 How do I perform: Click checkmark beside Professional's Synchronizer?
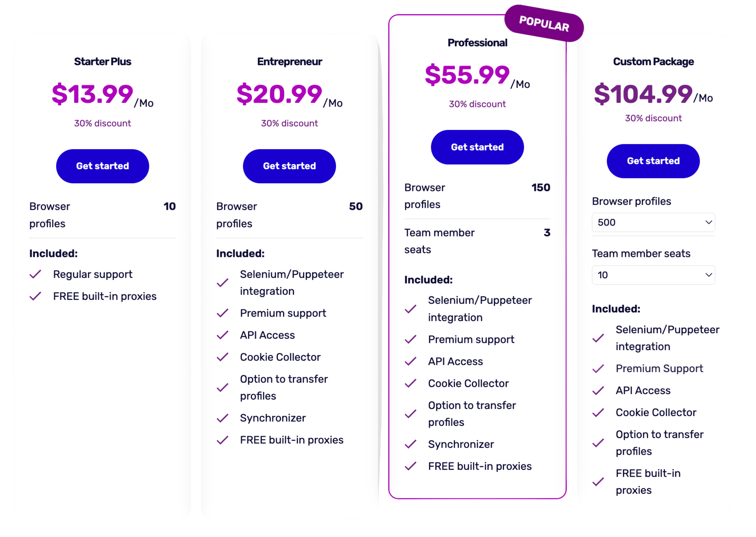tap(410, 444)
